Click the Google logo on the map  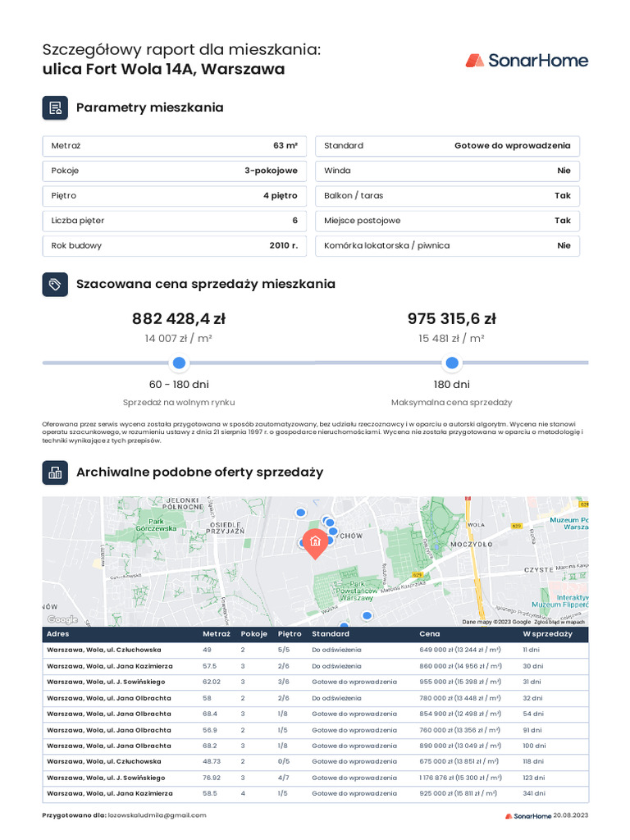(62, 619)
